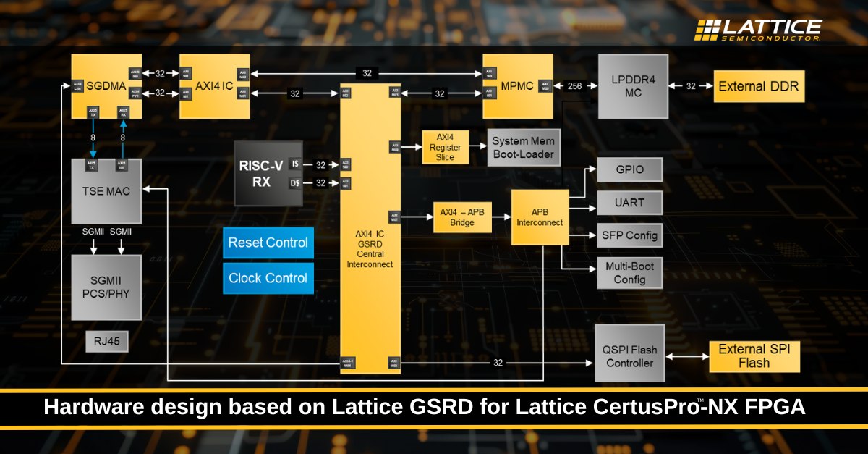Select the APB Interconnect block

(540, 217)
